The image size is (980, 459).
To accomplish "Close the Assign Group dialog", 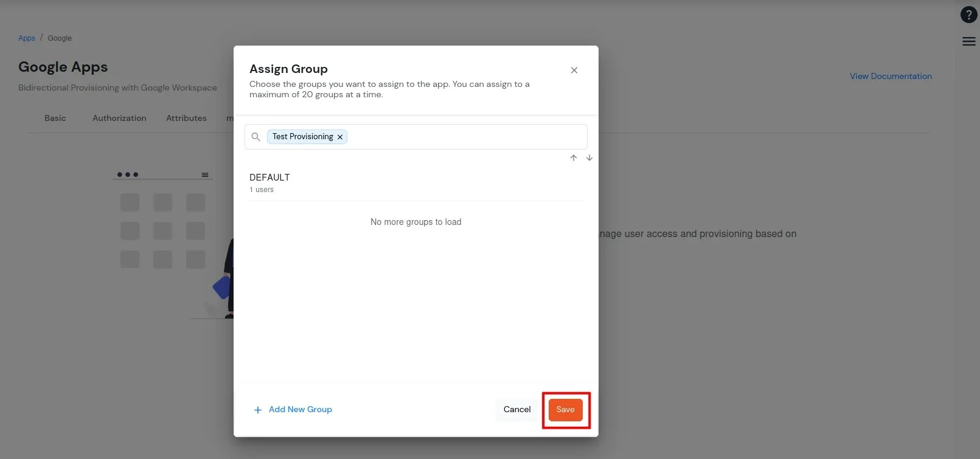I will click(x=574, y=70).
